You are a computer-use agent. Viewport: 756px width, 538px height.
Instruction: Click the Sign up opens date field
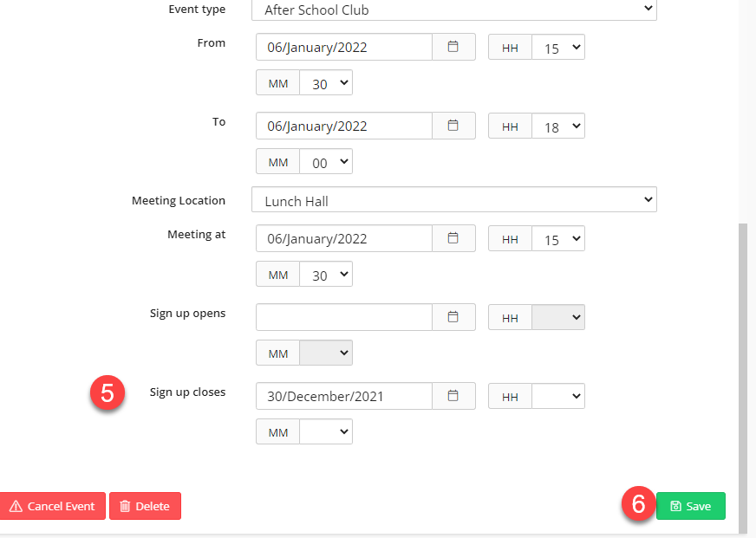click(344, 317)
